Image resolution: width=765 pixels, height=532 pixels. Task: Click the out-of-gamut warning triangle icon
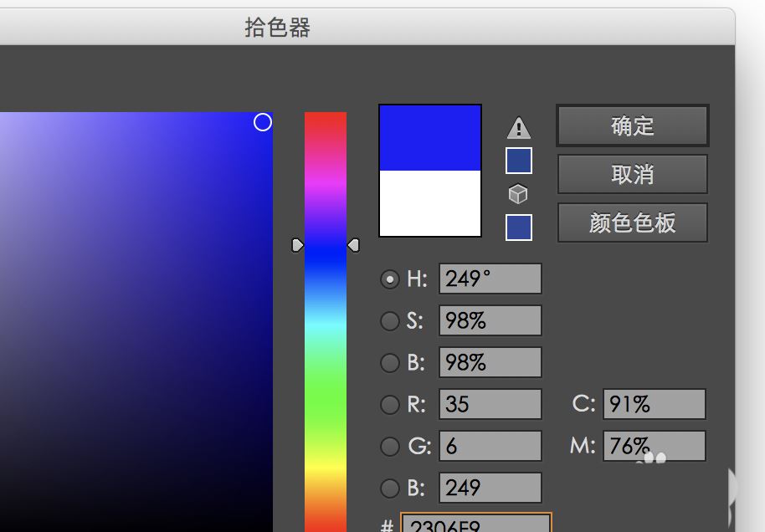click(x=518, y=127)
